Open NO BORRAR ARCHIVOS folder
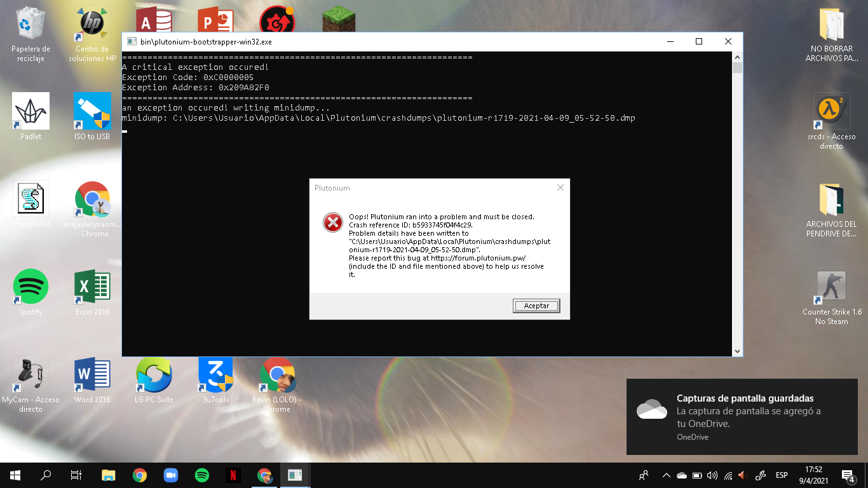 (x=832, y=35)
